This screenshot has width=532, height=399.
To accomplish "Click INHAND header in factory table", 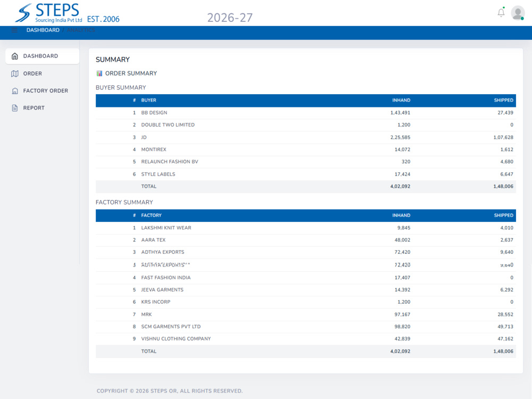I will pos(401,215).
